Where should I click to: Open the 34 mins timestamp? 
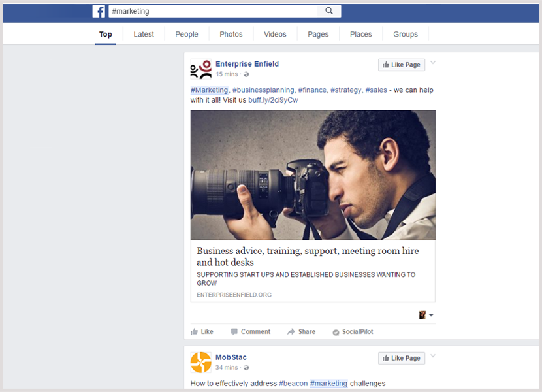[227, 368]
